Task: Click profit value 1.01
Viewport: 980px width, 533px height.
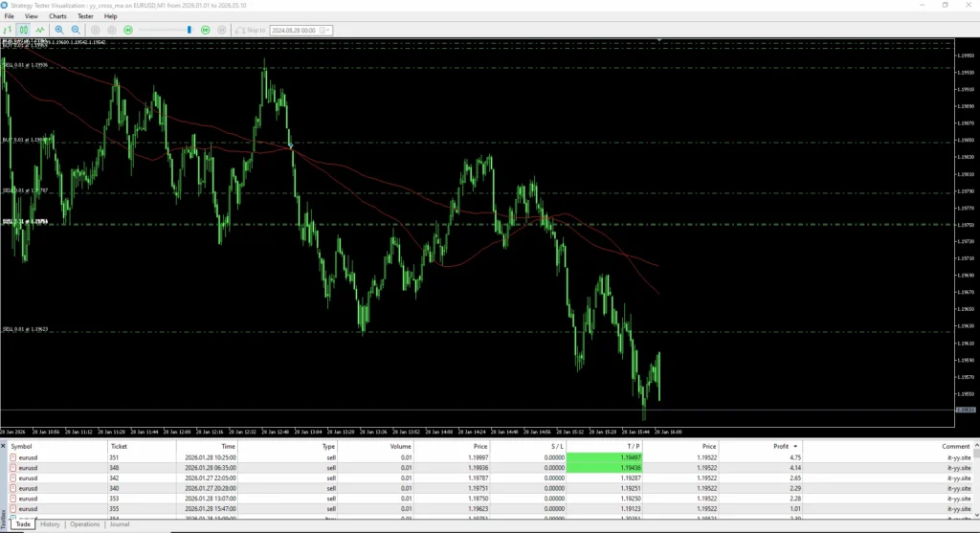Action: 795,509
